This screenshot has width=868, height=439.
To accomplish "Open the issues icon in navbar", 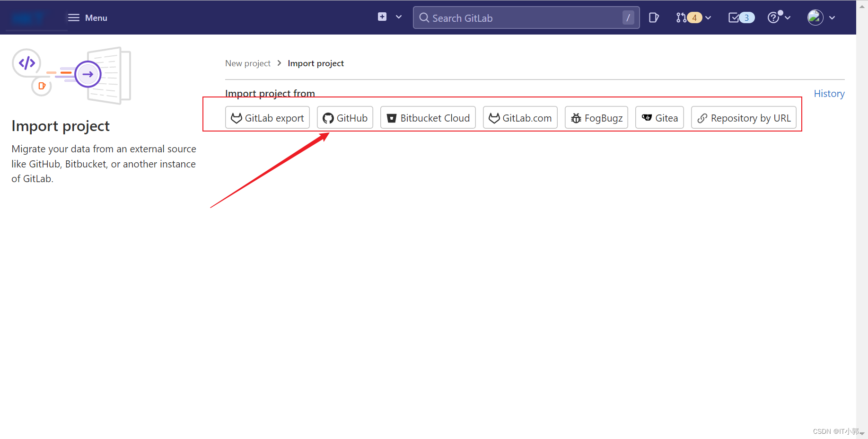I will click(654, 18).
